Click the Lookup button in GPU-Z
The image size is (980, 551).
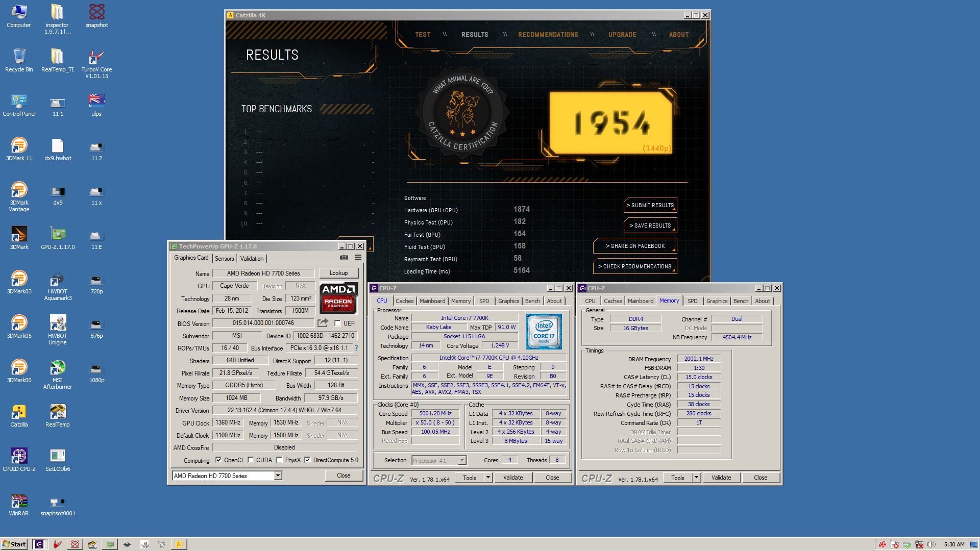pos(338,273)
